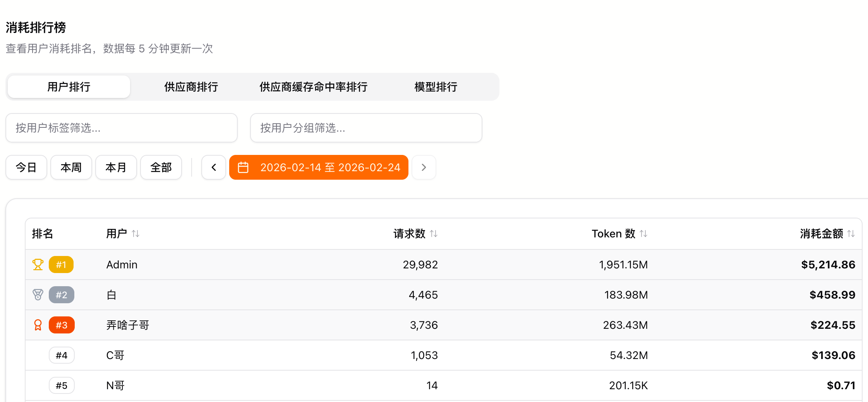Sort by 消耗金额 column sort arrows
Image resolution: width=868 pixels, height=402 pixels.
851,234
